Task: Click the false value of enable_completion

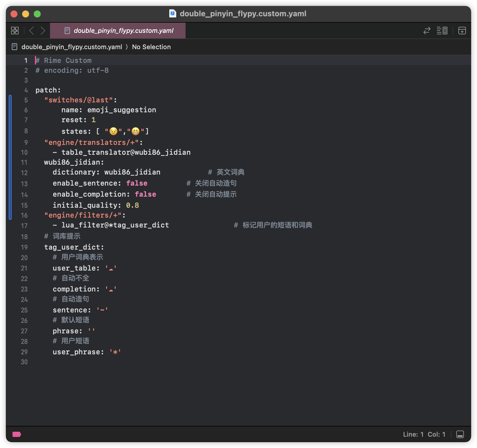Action: click(145, 194)
